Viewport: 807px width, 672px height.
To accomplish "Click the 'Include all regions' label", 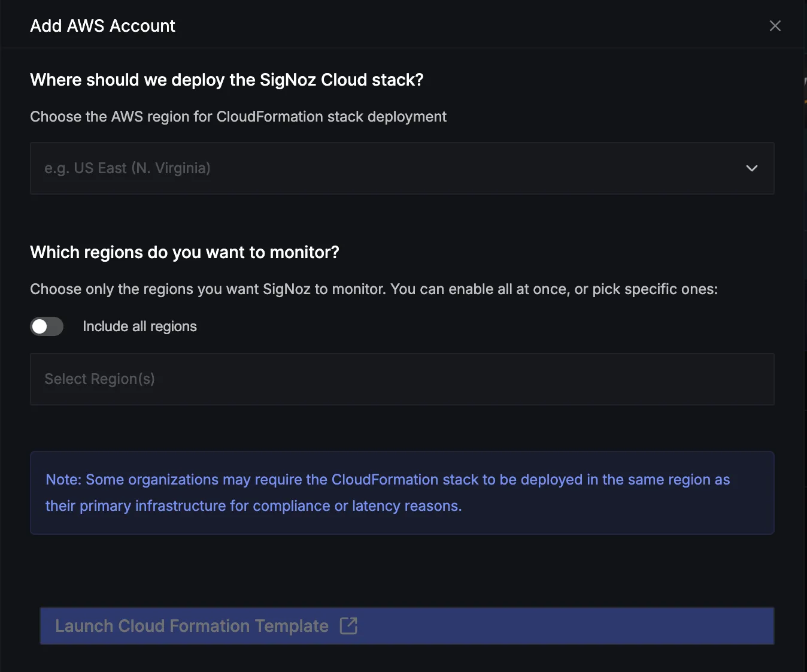I will 139,326.
